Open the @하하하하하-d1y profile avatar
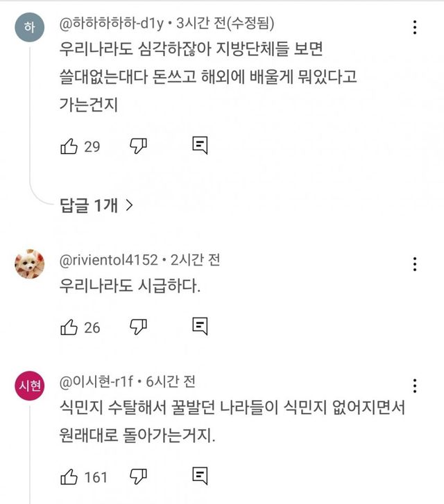The width and height of the screenshot is (444, 504). pos(29,28)
